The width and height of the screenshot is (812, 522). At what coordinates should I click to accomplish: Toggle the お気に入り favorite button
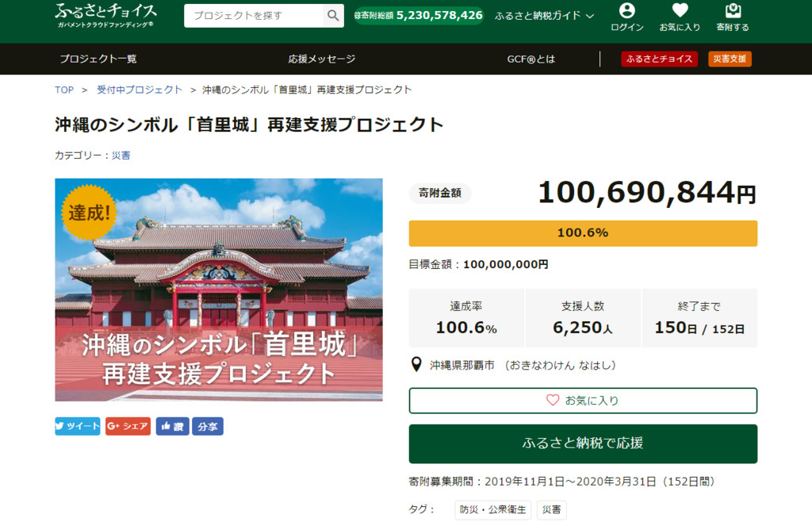[583, 401]
